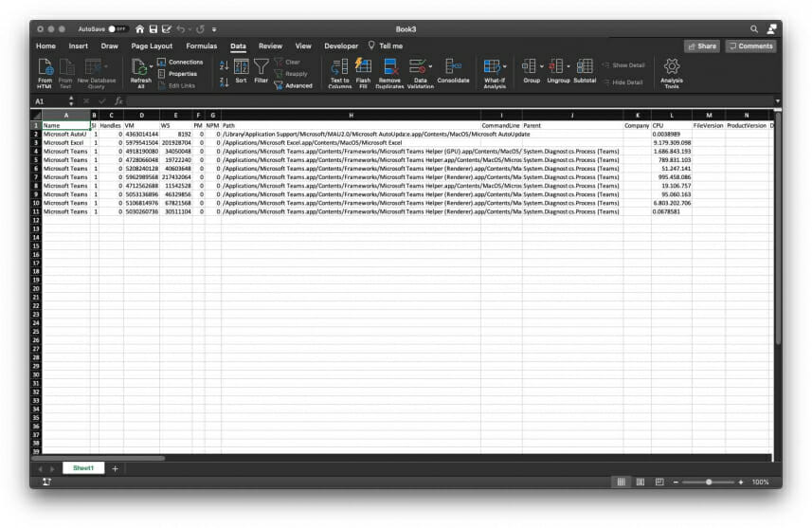Click the zoom in plus button
The height and width of the screenshot is (528, 812).
(741, 482)
